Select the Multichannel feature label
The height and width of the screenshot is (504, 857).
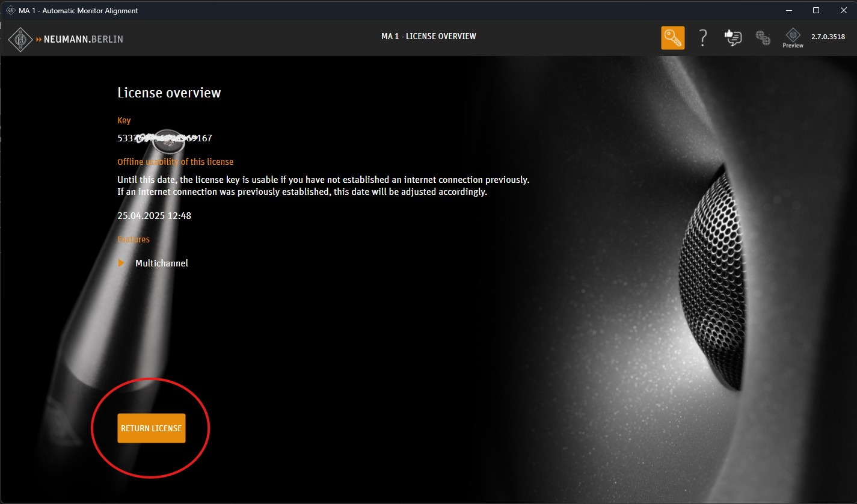coord(162,263)
